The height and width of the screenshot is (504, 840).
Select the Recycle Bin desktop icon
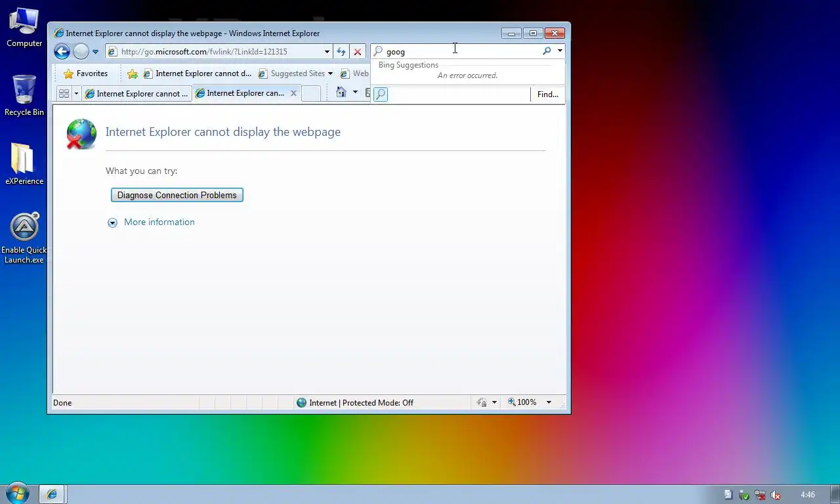[x=24, y=96]
